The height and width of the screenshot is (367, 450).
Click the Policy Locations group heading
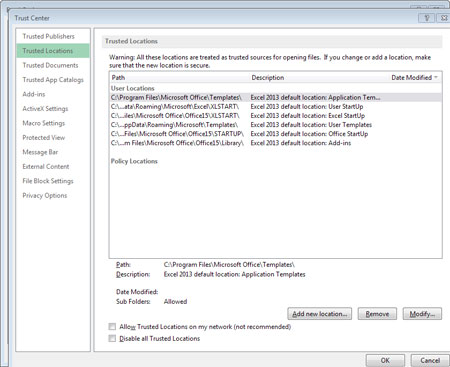click(134, 161)
